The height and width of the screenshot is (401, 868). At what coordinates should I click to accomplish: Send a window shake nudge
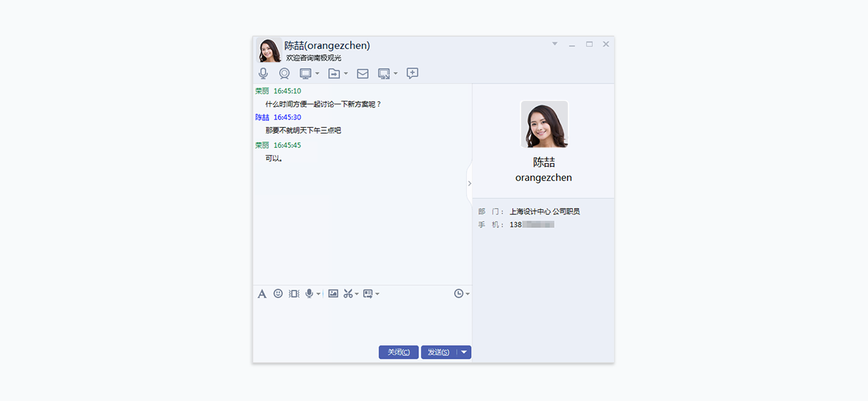[294, 294]
